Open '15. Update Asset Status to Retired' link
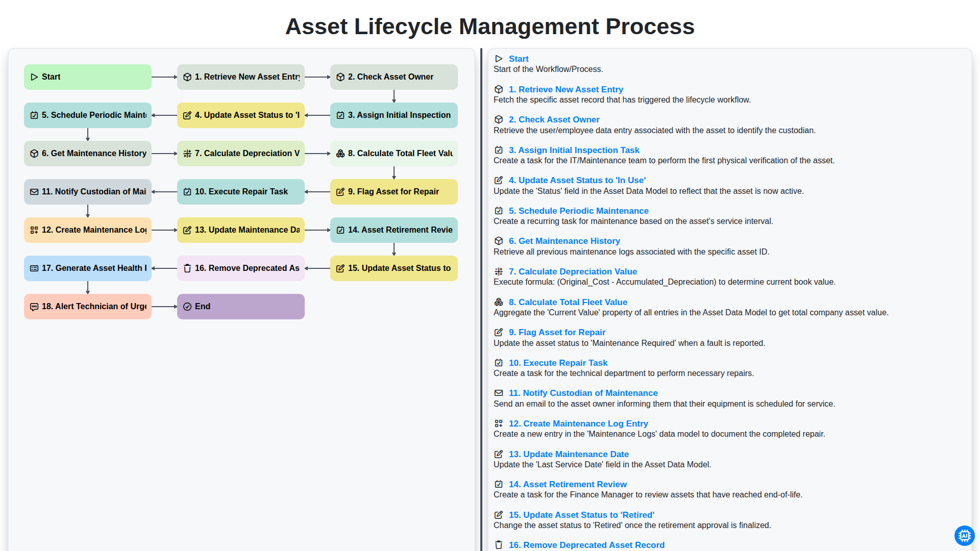Viewport: 980px width, 551px height. [x=581, y=515]
